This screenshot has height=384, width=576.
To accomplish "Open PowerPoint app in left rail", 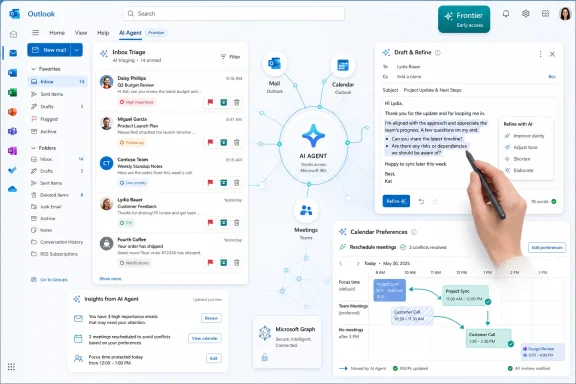I will click(x=12, y=112).
